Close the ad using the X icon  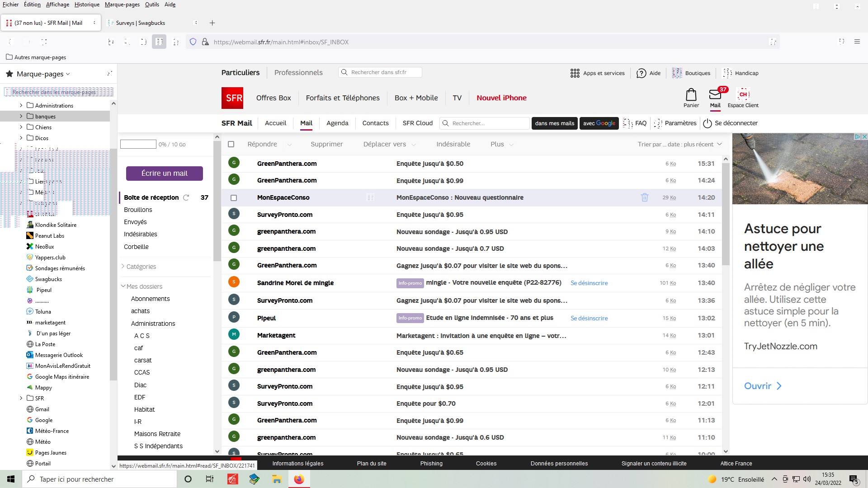(864, 136)
